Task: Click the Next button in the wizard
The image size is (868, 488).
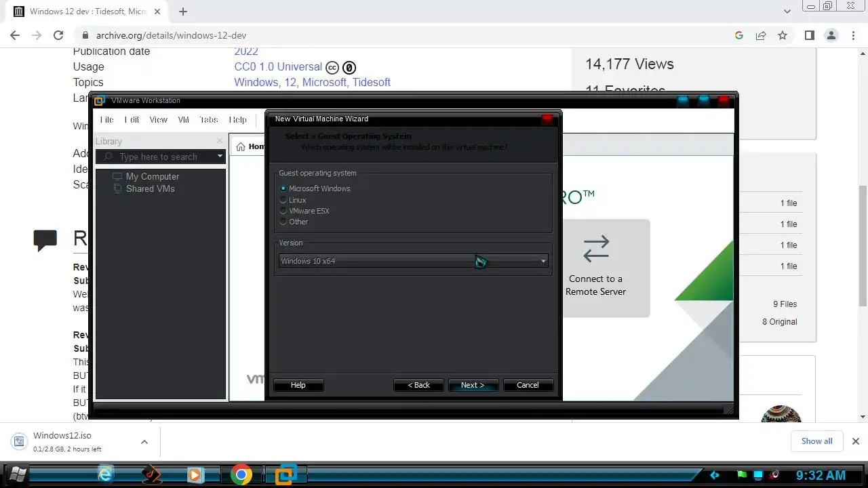Action: (473, 385)
